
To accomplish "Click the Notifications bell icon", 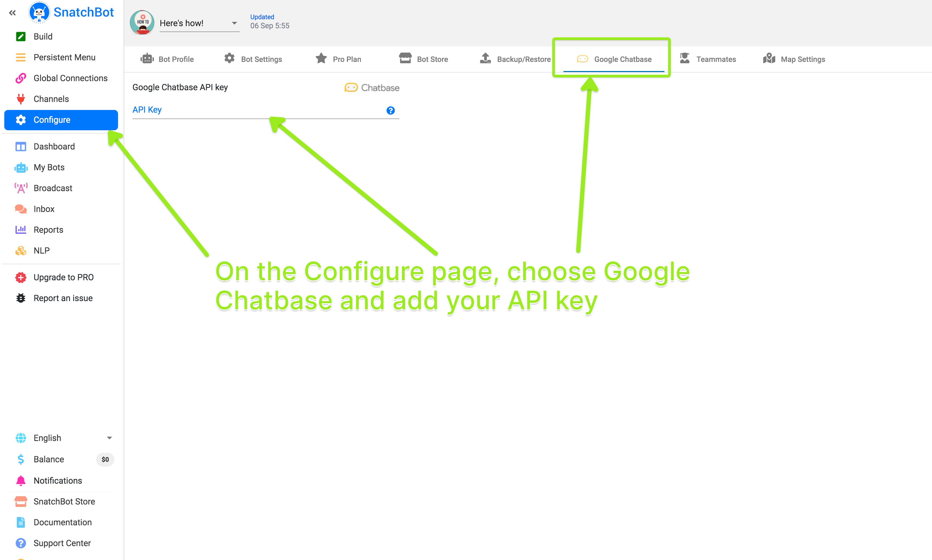I will click(x=21, y=480).
